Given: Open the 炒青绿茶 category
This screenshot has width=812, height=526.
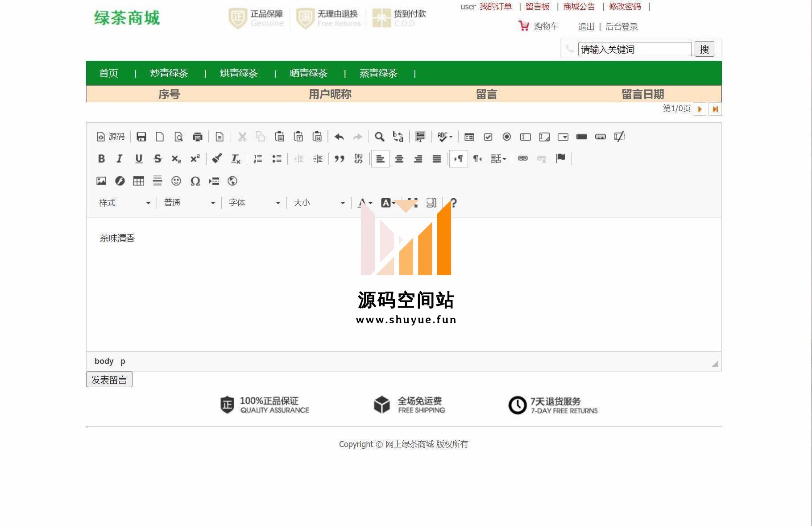Looking at the screenshot, I should tap(169, 73).
